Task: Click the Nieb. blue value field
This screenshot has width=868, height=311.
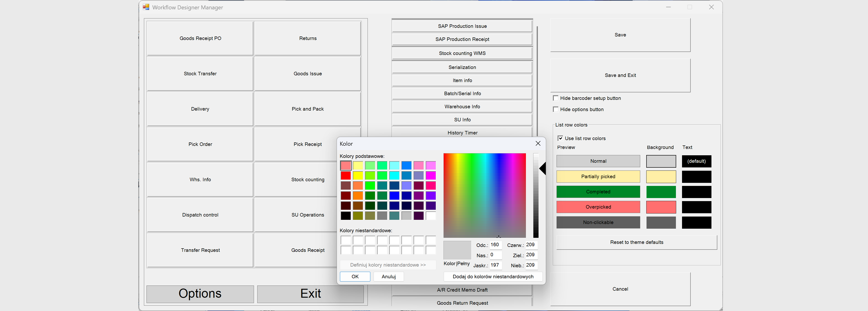Action: coord(531,265)
